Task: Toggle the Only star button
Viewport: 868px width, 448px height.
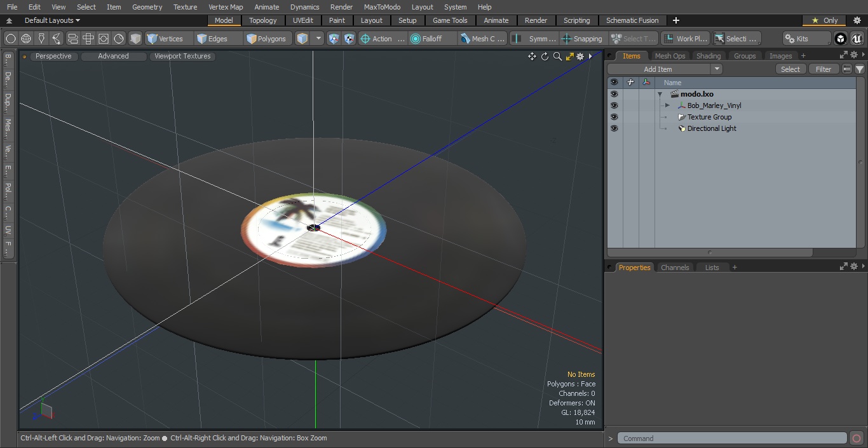Action: click(824, 20)
